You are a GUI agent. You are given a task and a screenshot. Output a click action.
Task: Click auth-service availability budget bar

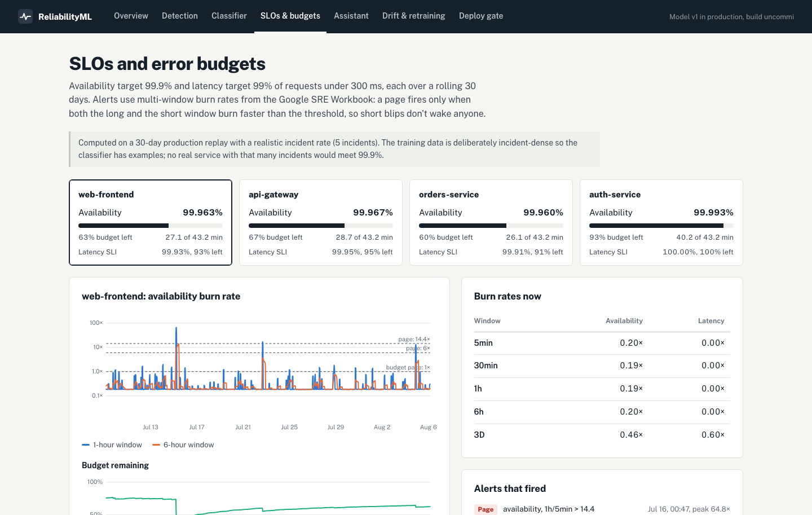click(661, 226)
